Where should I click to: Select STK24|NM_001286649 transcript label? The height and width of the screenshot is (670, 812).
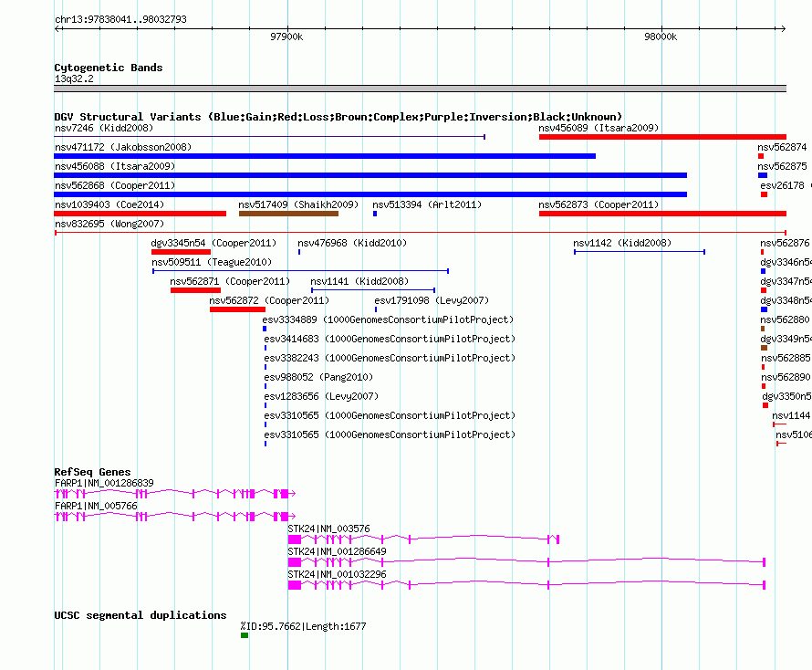[x=338, y=551]
